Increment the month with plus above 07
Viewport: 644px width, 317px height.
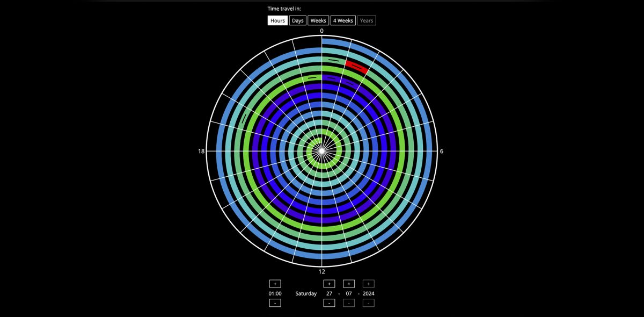tap(349, 284)
